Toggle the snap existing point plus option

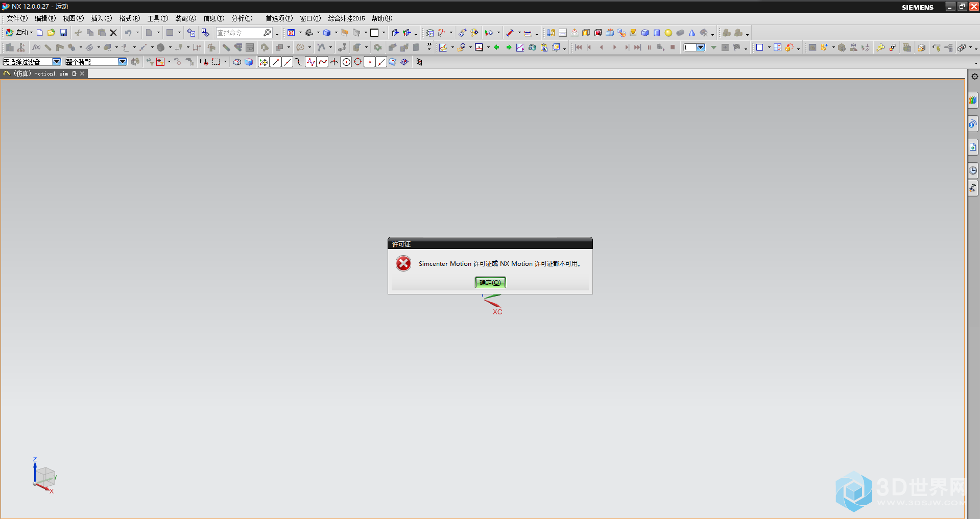pyautogui.click(x=370, y=62)
